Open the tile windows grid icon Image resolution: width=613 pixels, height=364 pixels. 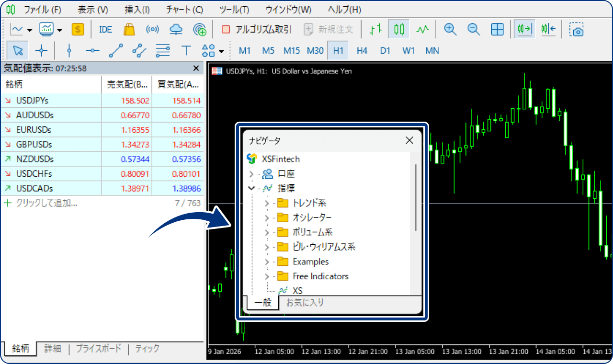click(x=497, y=29)
